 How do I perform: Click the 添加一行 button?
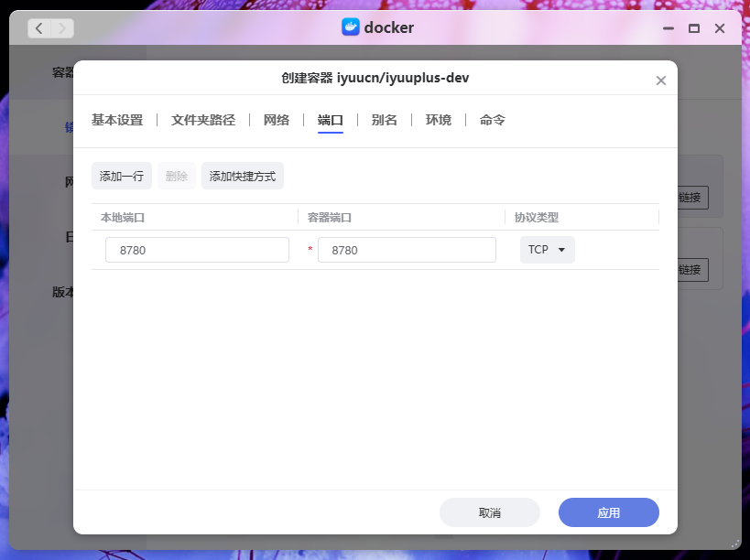pos(122,176)
